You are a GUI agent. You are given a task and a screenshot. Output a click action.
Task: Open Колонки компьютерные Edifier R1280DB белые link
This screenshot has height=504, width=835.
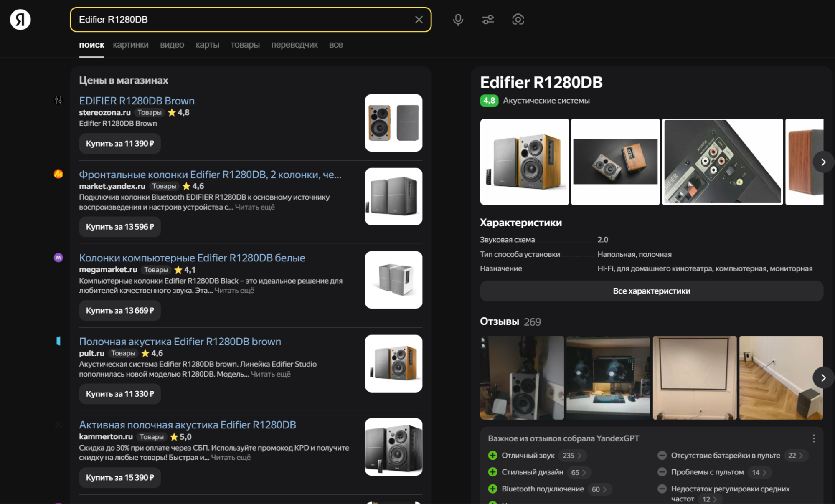pyautogui.click(x=192, y=258)
